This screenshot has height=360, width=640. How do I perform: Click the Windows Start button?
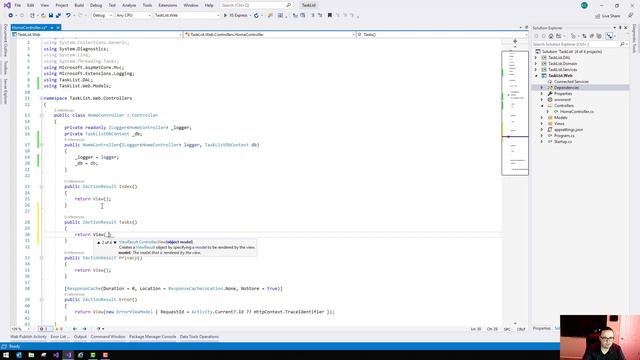[6, 355]
